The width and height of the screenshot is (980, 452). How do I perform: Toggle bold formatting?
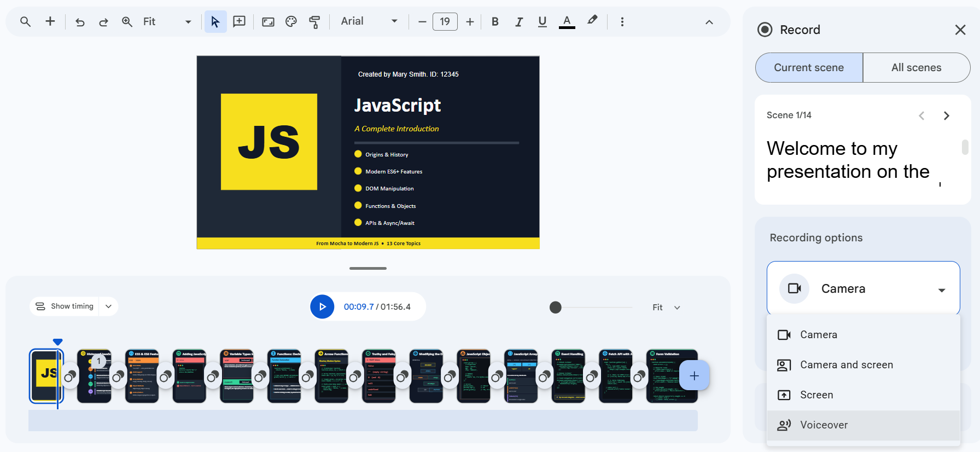pos(495,22)
